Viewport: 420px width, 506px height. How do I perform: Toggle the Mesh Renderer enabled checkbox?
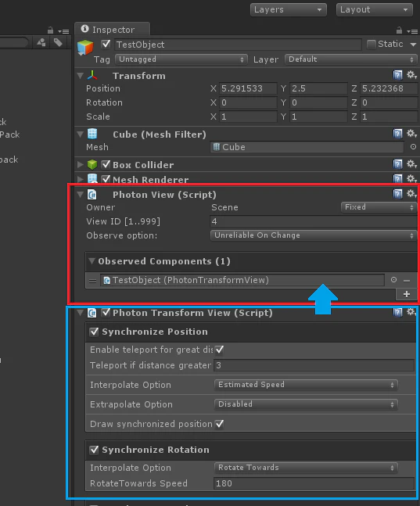[x=106, y=179]
